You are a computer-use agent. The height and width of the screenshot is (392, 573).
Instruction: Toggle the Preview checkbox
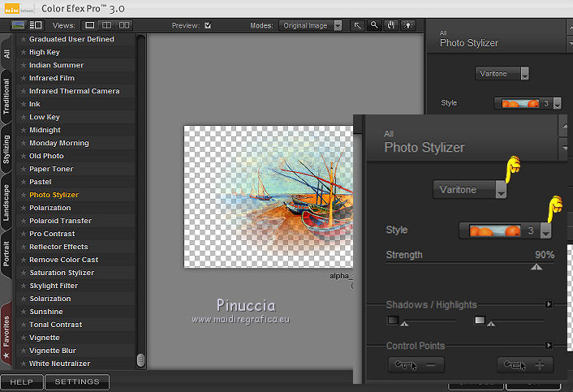pos(208,25)
